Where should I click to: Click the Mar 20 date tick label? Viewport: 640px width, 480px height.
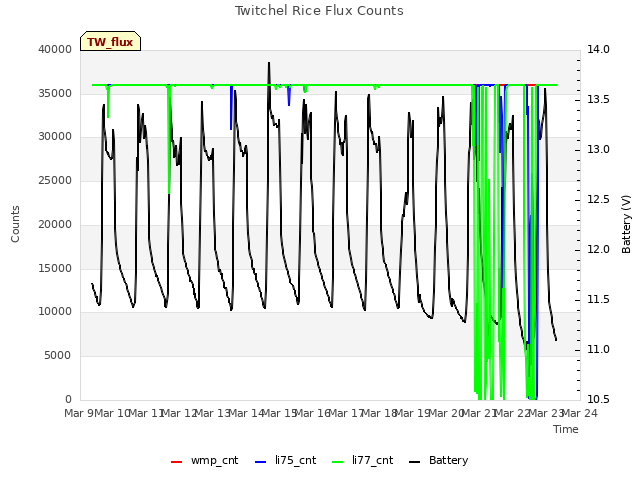click(446, 413)
